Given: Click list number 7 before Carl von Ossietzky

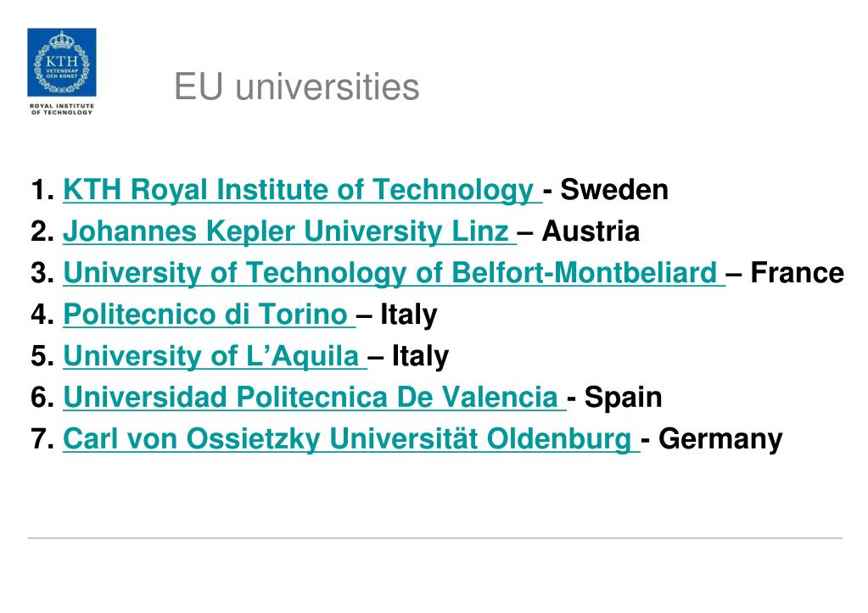Looking at the screenshot, I should 42,438.
